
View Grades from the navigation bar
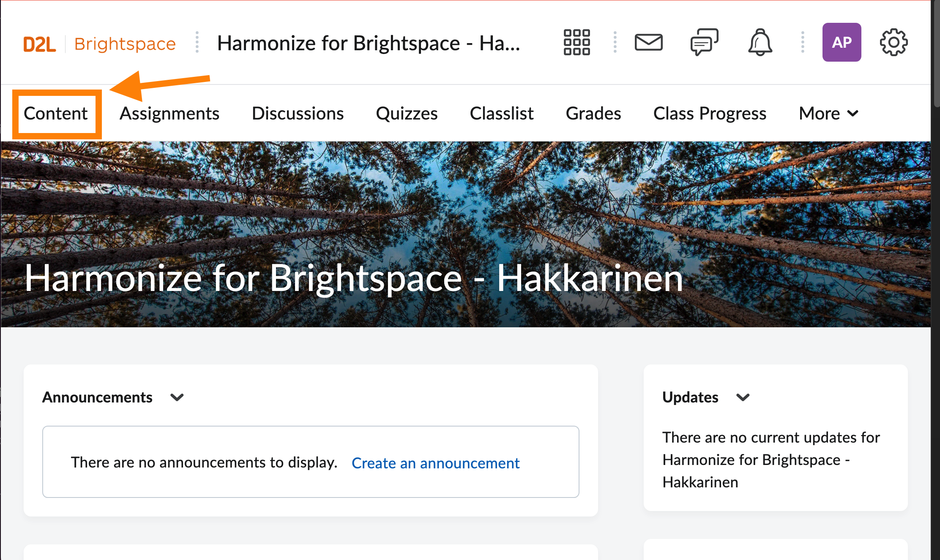coord(593,114)
